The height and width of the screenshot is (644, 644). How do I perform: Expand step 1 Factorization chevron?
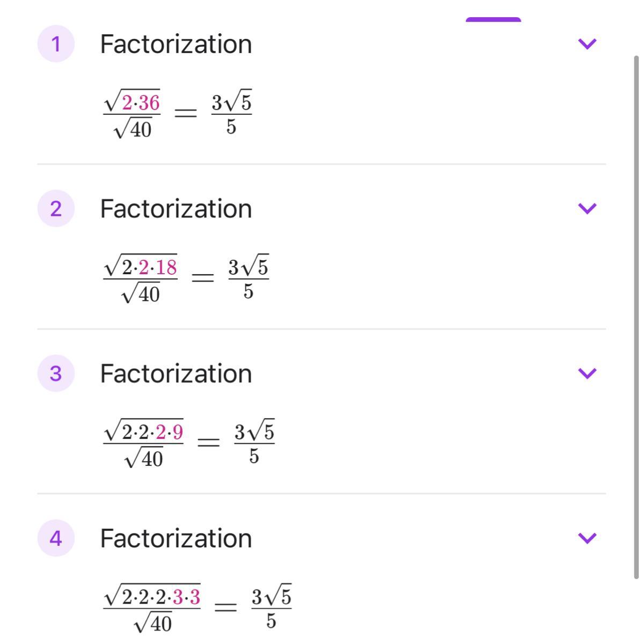(587, 43)
